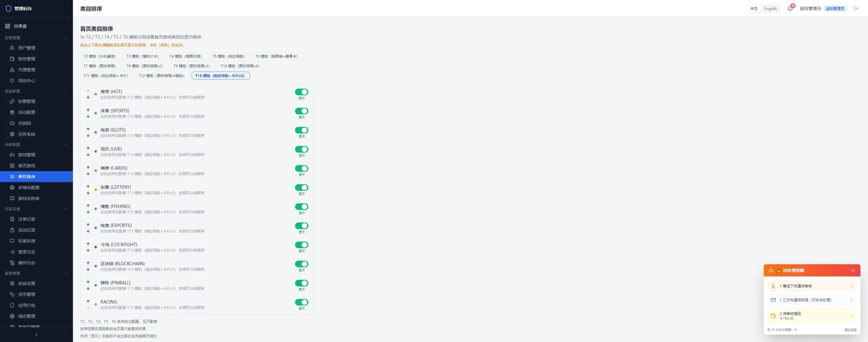Viewport: 868px width, 342px height.
Task: Toggle display switch for 推荐 (HOT)
Action: (x=301, y=92)
